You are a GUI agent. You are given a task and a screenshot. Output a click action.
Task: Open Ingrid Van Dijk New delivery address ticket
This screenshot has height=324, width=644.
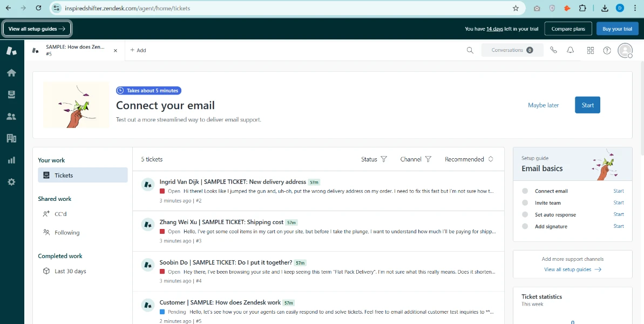(x=318, y=191)
